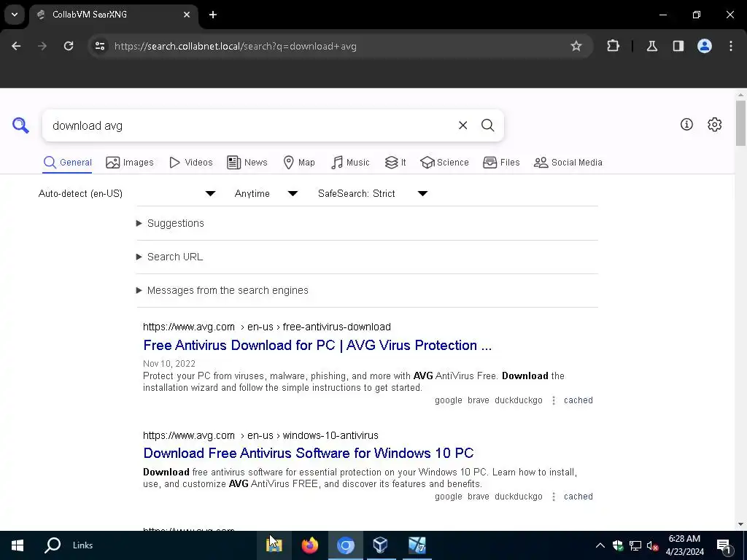Open more options dots on first result

[553, 400]
